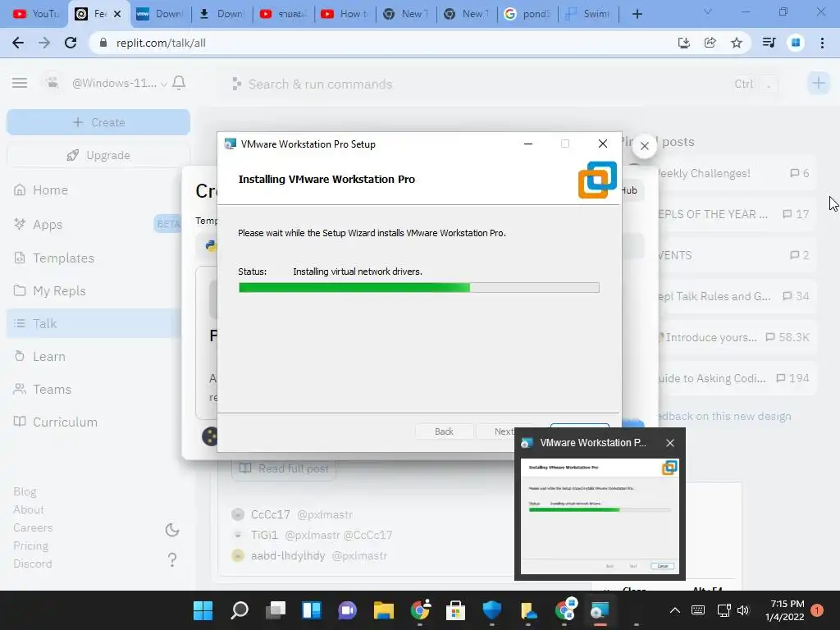
Task: Open the Blog footer link
Action: click(25, 492)
